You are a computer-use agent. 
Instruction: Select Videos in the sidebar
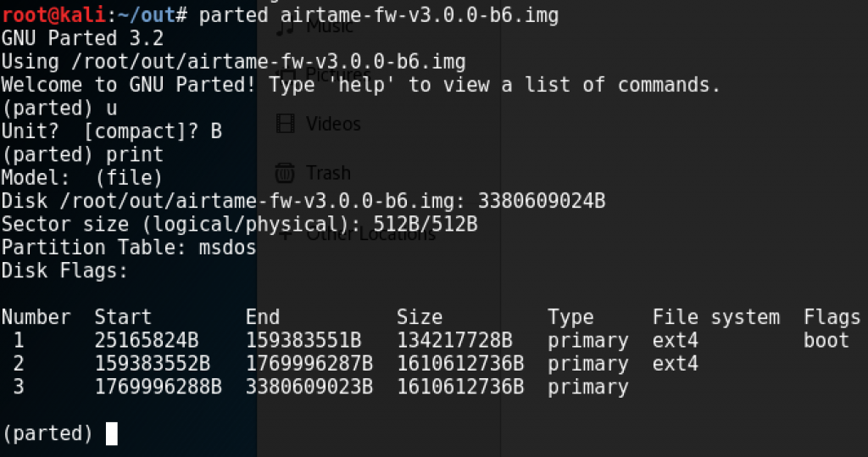(333, 124)
